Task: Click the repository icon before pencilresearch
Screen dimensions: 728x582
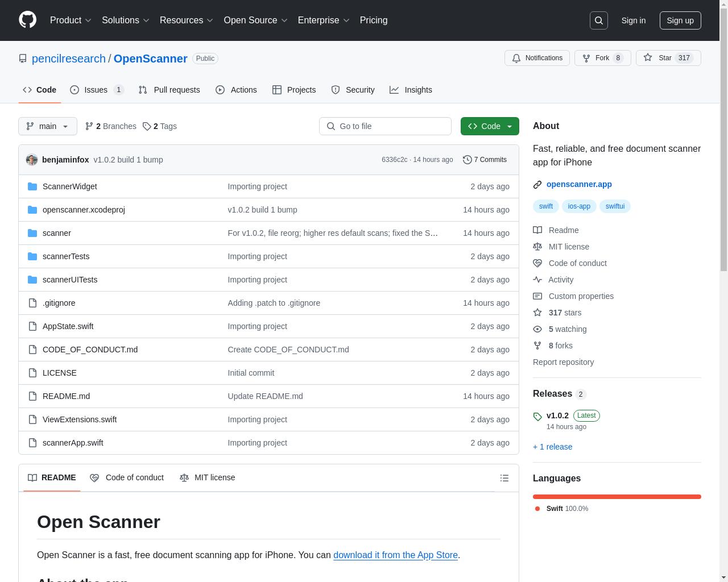Action: coord(23,59)
